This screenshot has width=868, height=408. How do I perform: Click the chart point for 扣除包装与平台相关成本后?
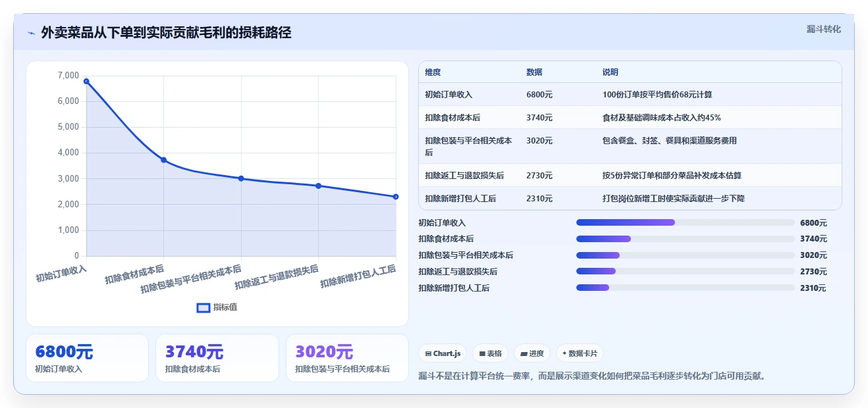241,178
